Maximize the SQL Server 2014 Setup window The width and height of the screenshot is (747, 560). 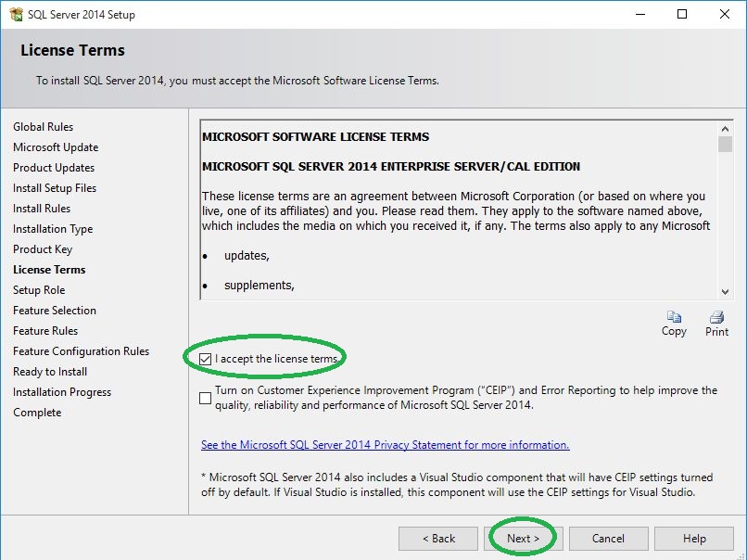pos(682,14)
